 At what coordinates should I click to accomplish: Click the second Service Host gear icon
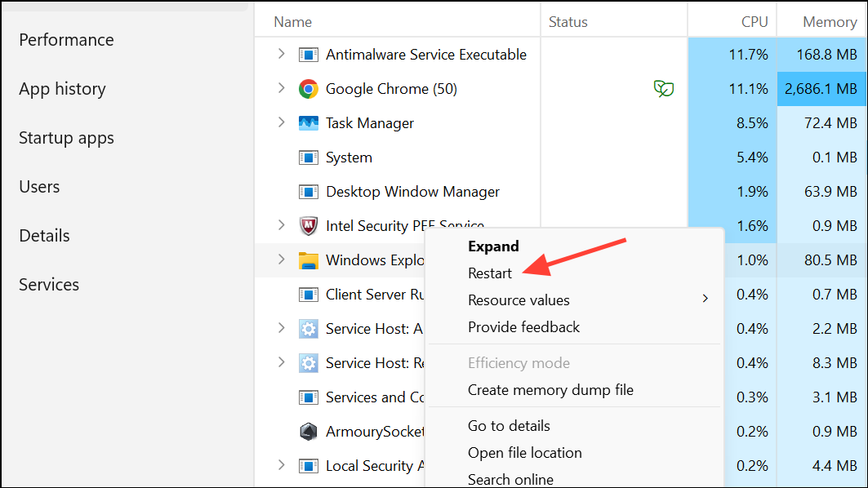coord(309,363)
